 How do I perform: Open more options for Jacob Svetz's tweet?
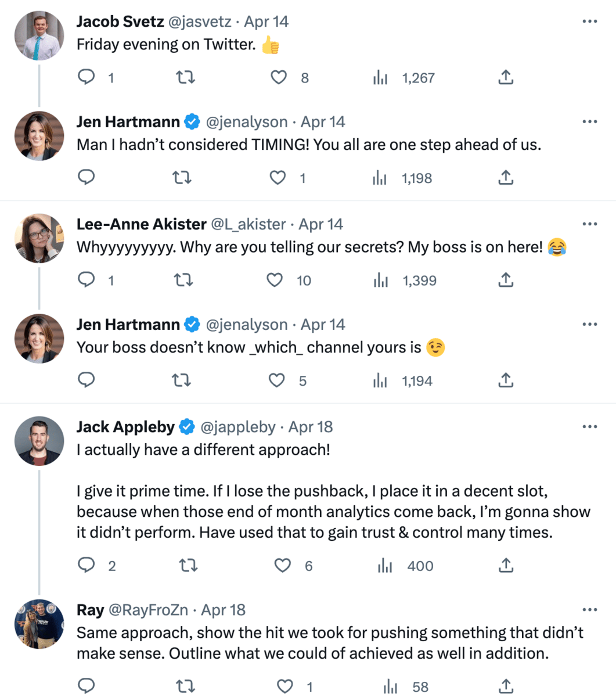[589, 21]
